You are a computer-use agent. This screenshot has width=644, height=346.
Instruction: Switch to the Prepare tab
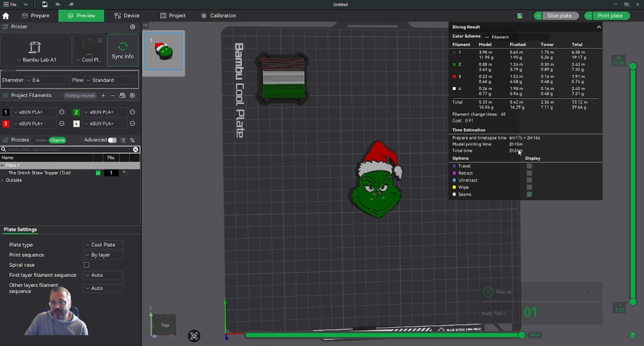click(36, 16)
